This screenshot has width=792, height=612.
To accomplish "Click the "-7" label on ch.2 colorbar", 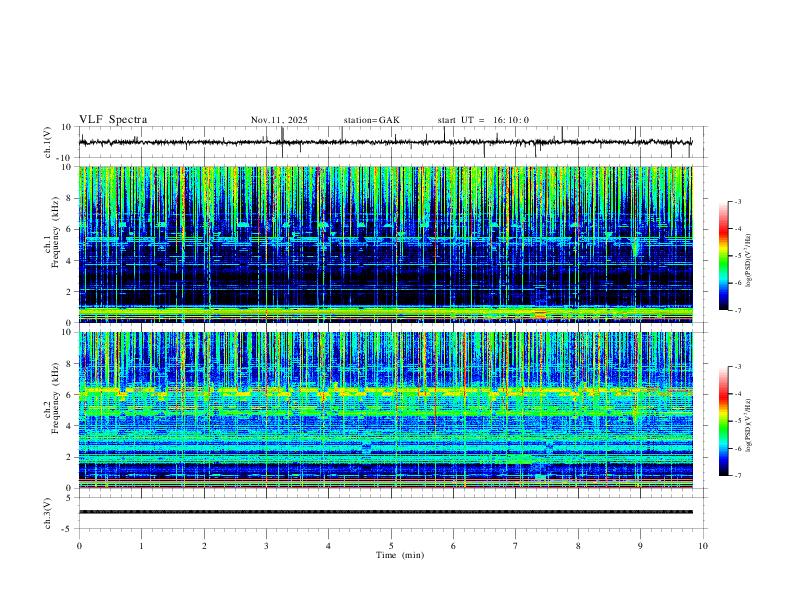I will point(737,475).
